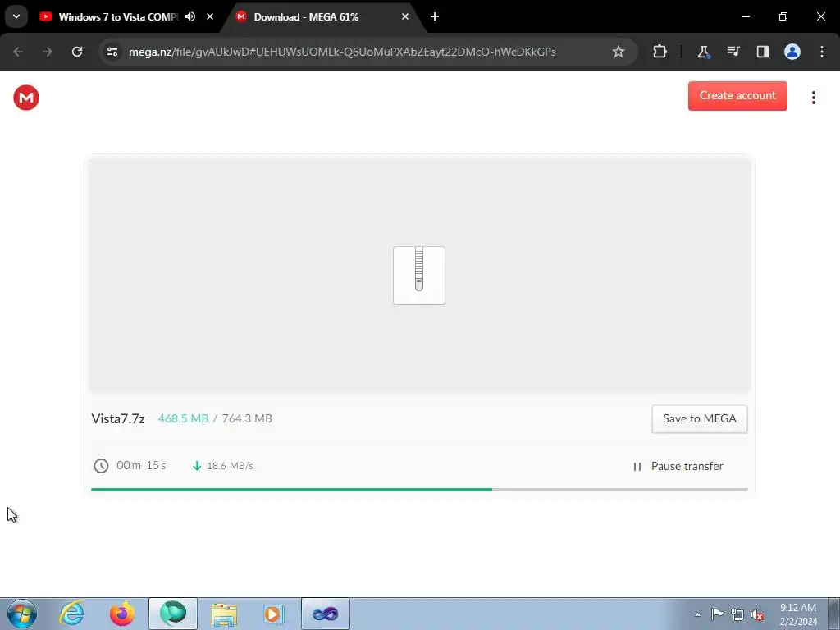Go back to previous page
Viewport: 840px width, 630px height.
coord(18,52)
